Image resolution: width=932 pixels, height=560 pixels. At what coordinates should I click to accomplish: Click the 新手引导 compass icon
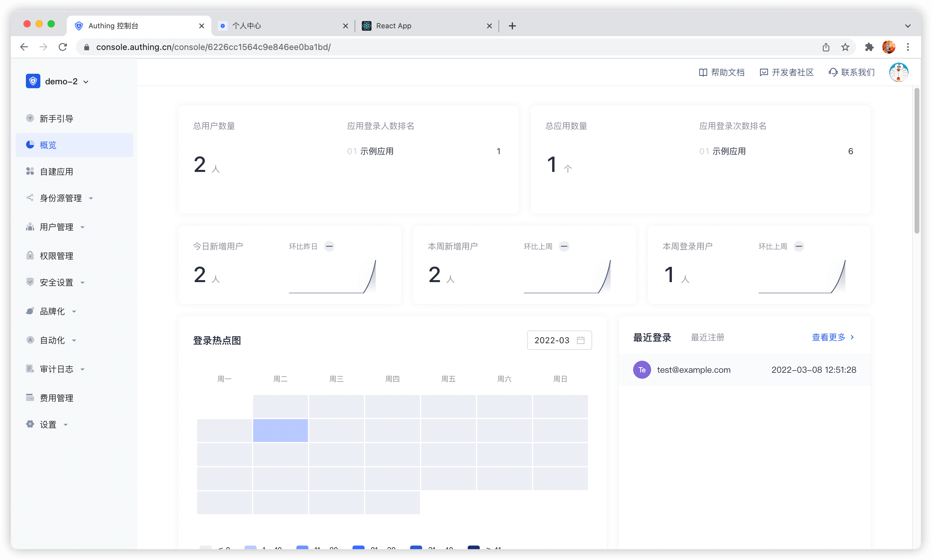pyautogui.click(x=30, y=118)
